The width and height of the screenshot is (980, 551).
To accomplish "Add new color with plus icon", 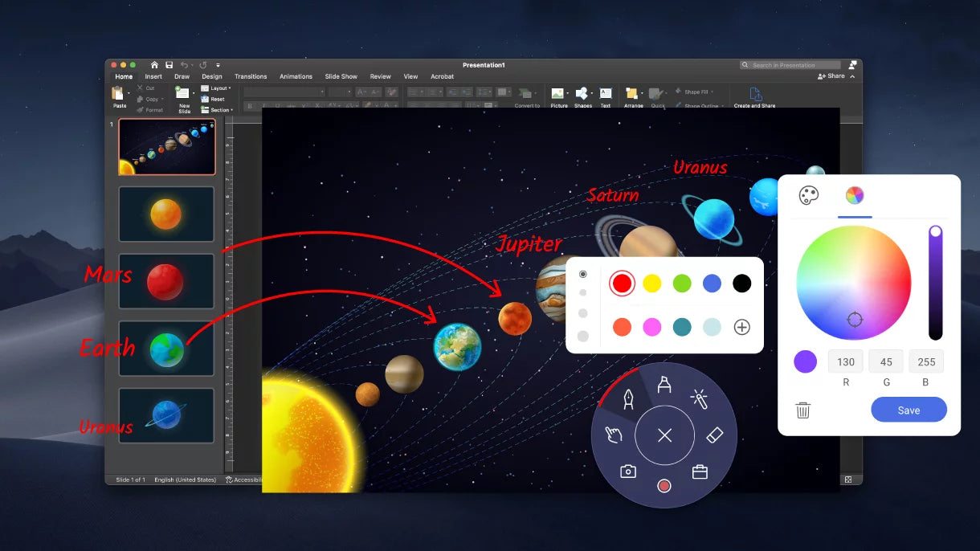I will coord(742,327).
